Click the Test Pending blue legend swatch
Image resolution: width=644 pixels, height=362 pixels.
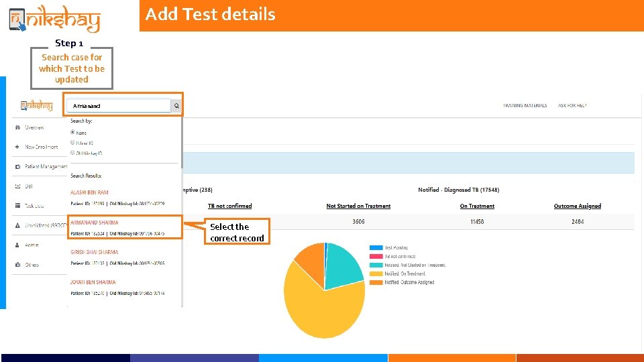(376, 247)
